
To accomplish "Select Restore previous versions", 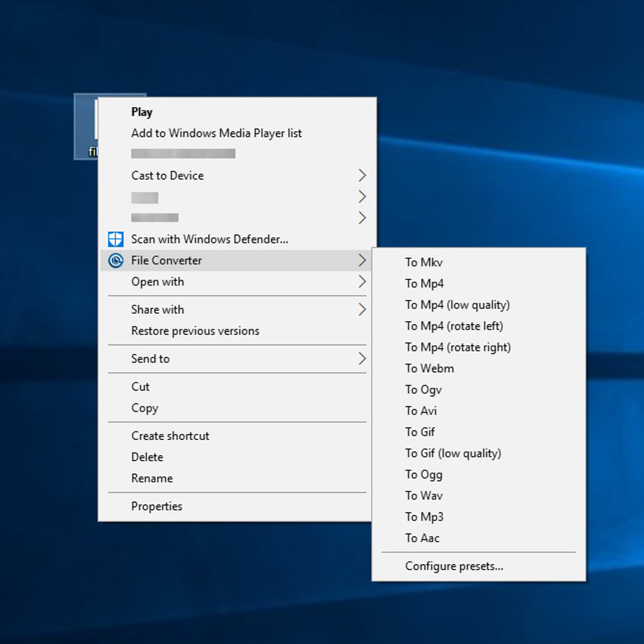I will 195,331.
